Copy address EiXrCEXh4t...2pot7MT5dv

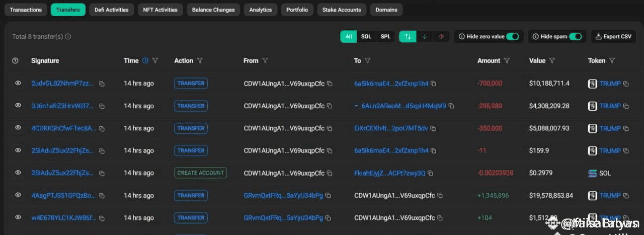tap(433, 129)
